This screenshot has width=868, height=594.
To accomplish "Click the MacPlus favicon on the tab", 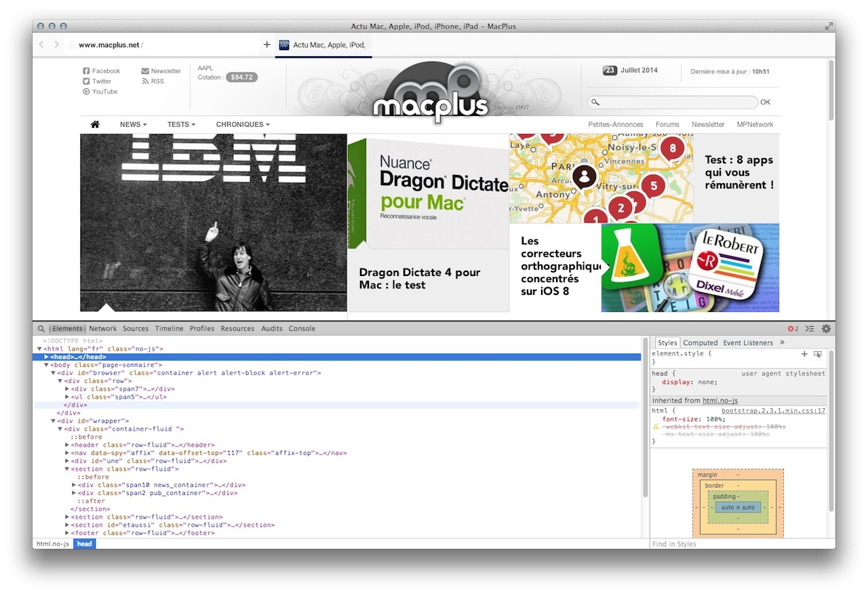I will (x=284, y=45).
